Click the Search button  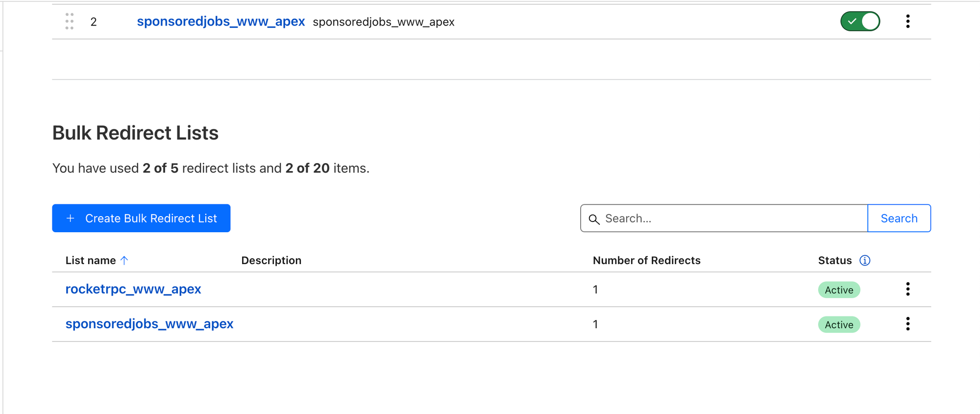[x=899, y=219]
